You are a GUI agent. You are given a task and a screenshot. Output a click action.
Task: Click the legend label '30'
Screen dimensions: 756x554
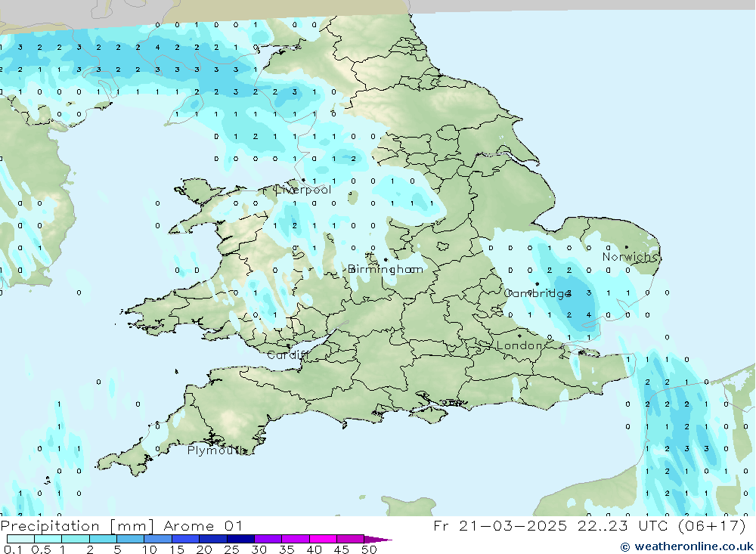259,549
